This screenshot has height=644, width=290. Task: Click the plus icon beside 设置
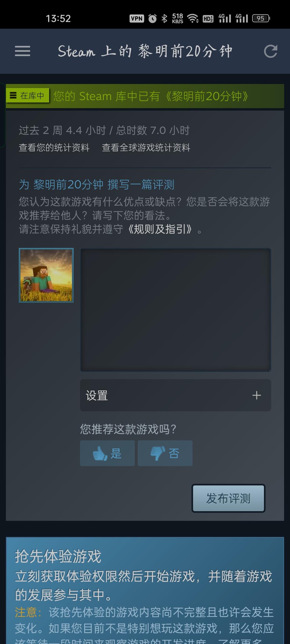coord(257,395)
